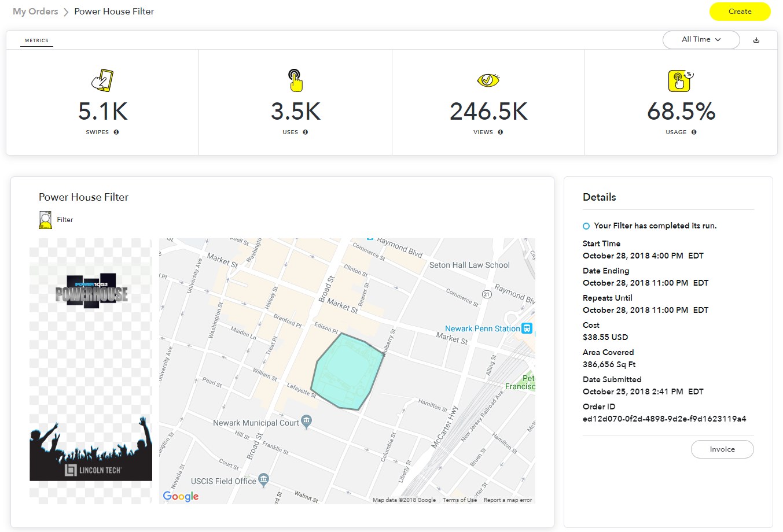Click the Usage percent icon
The height and width of the screenshot is (532, 783).
point(681,81)
